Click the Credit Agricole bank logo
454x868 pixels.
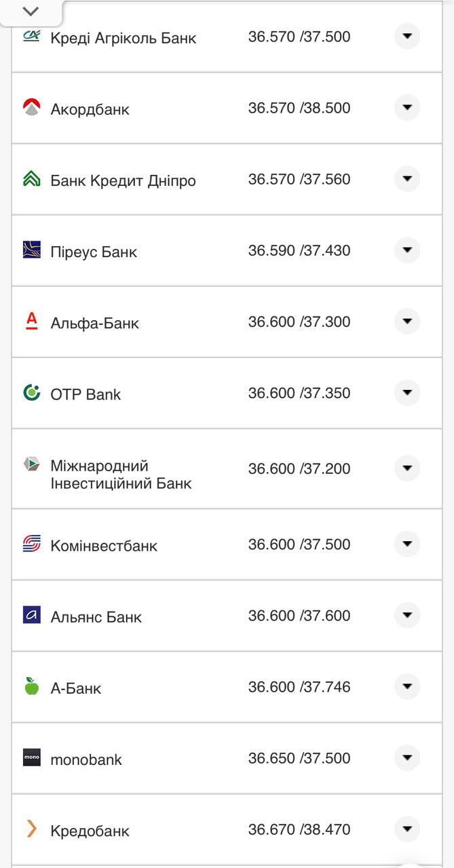click(x=32, y=36)
